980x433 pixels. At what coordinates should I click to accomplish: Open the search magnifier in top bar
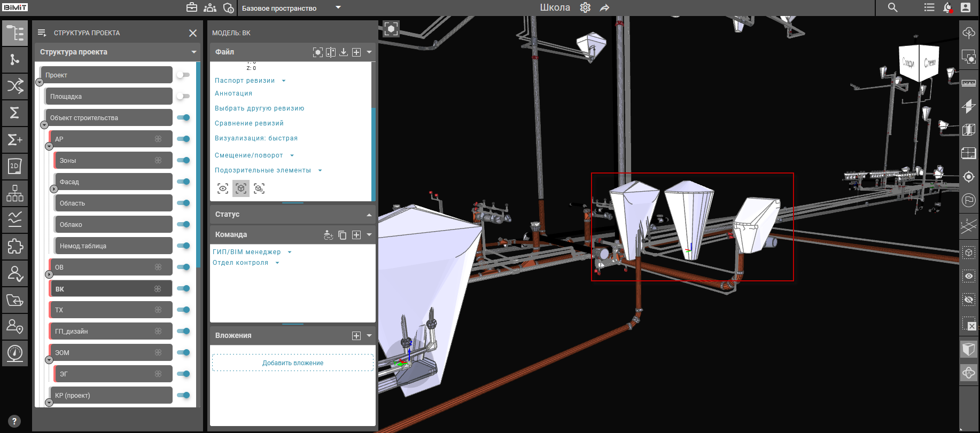(x=892, y=7)
